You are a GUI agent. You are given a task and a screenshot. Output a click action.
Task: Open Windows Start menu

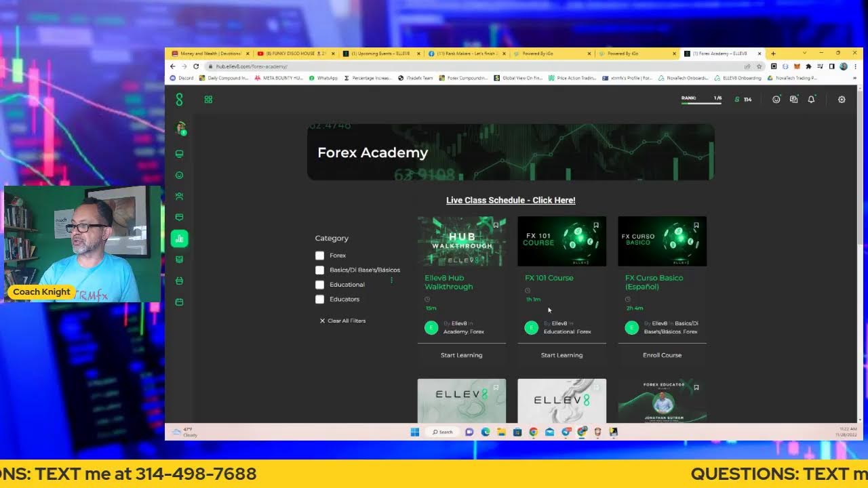[415, 432]
